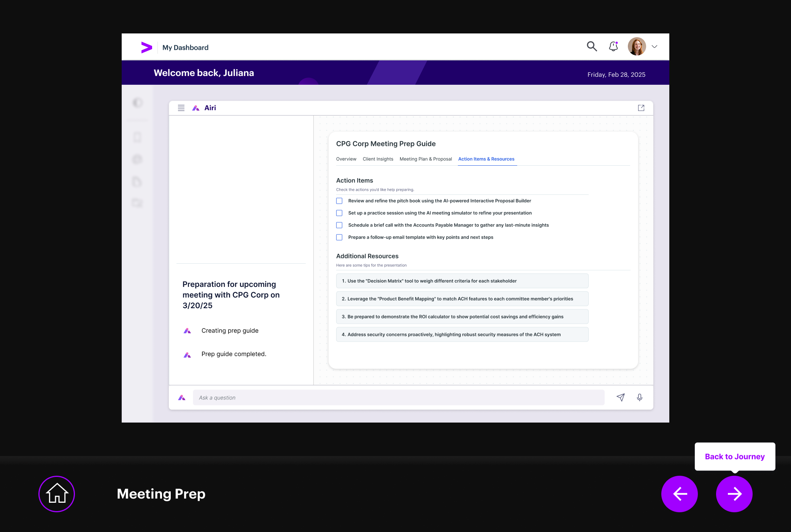
Task: Click the Back to Journey button
Action: click(734, 456)
